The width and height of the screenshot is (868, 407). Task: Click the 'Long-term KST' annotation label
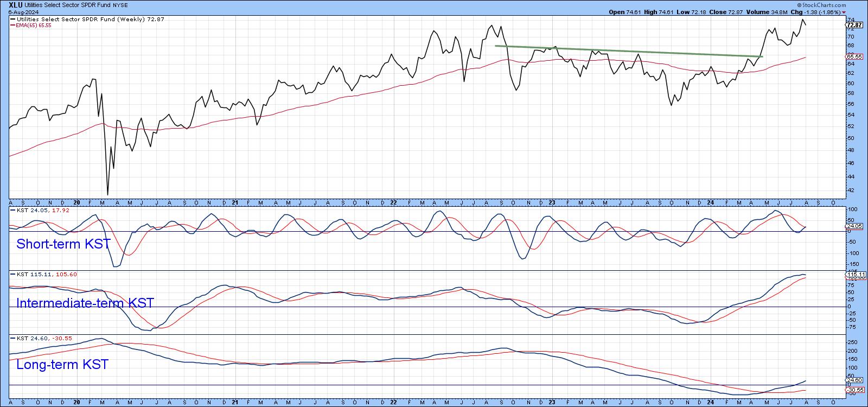(x=62, y=364)
